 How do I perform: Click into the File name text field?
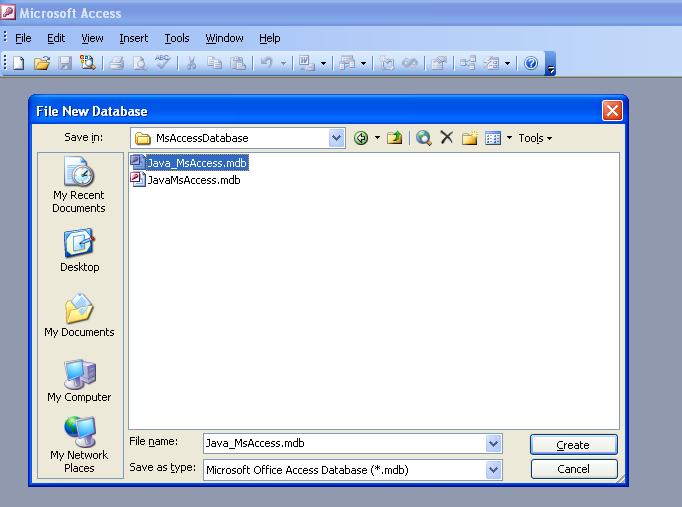pos(344,444)
